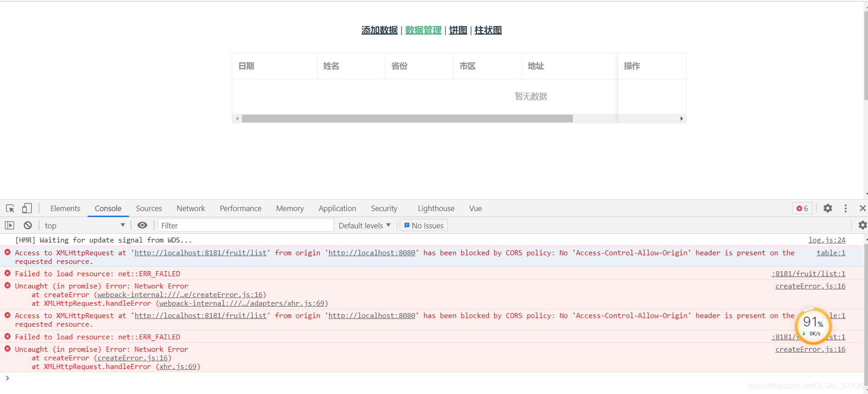The height and width of the screenshot is (394, 868).
Task: Open the table:1 source link
Action: [831, 253]
